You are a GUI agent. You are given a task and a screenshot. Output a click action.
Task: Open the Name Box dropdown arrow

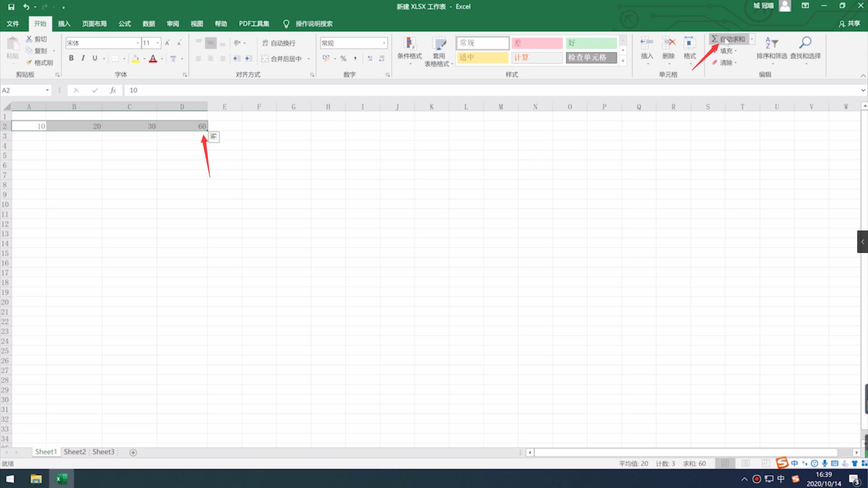[x=47, y=90]
